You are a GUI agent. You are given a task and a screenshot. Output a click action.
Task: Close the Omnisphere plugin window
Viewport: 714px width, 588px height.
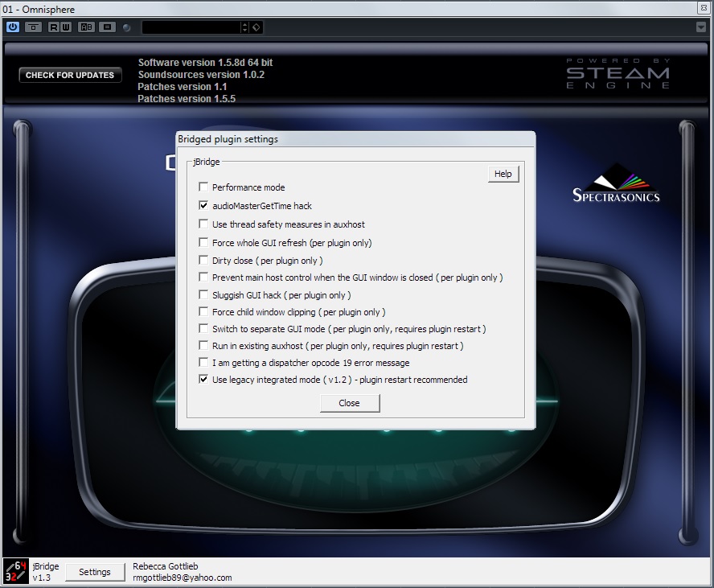[x=704, y=7]
